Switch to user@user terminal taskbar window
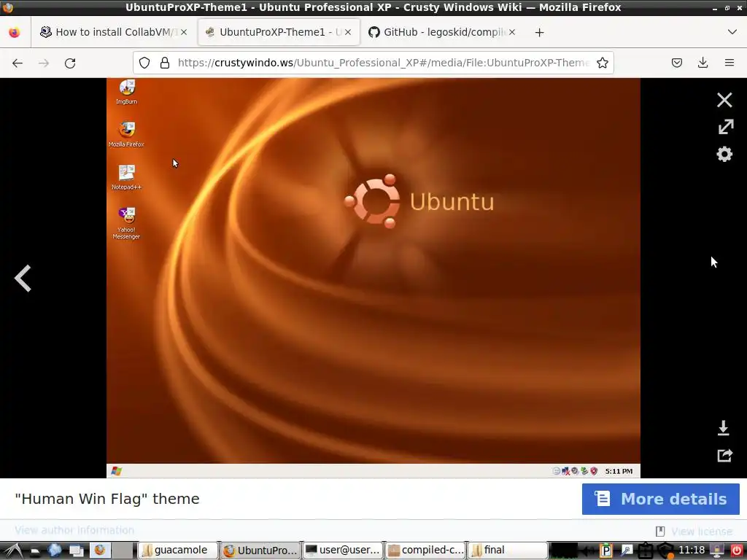This screenshot has width=747, height=560. point(343,550)
